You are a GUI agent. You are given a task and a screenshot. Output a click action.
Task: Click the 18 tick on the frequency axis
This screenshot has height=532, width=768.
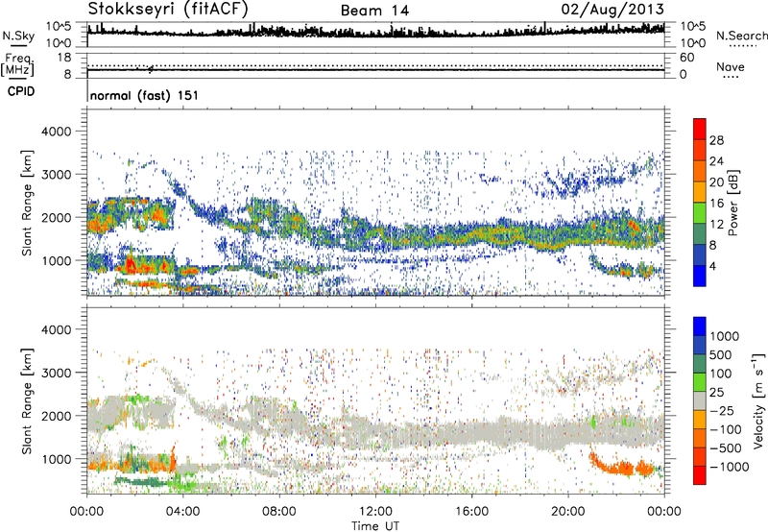pyautogui.click(x=64, y=58)
